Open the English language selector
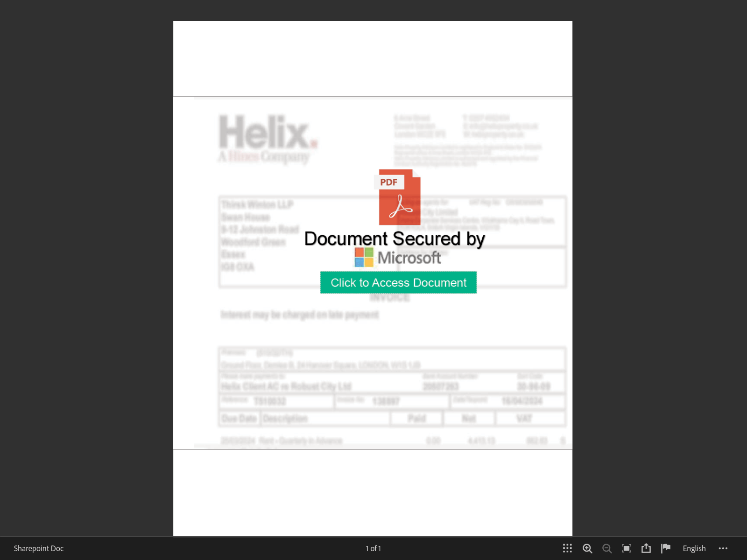 click(x=694, y=548)
